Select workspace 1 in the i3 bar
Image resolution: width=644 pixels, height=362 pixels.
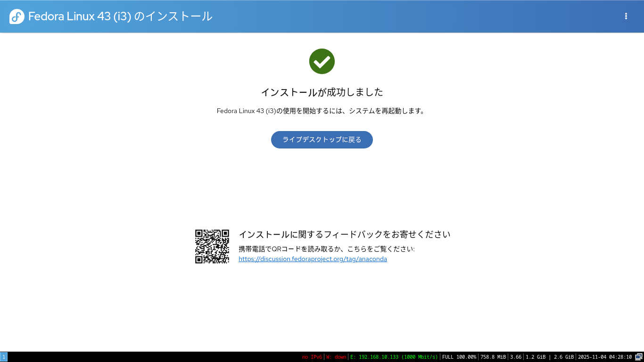point(4,357)
